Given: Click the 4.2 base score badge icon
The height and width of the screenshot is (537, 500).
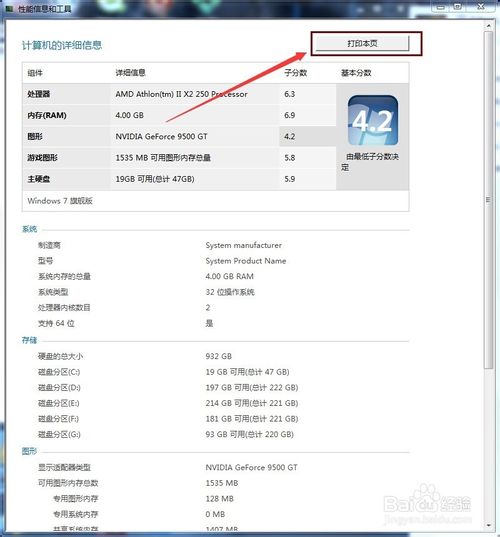Looking at the screenshot, I should point(373,120).
